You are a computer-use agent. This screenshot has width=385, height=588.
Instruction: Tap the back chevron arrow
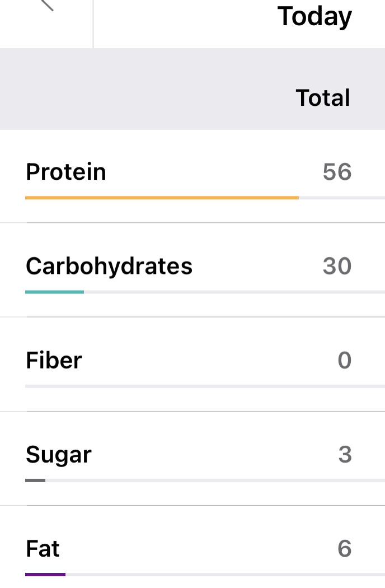[x=47, y=4]
